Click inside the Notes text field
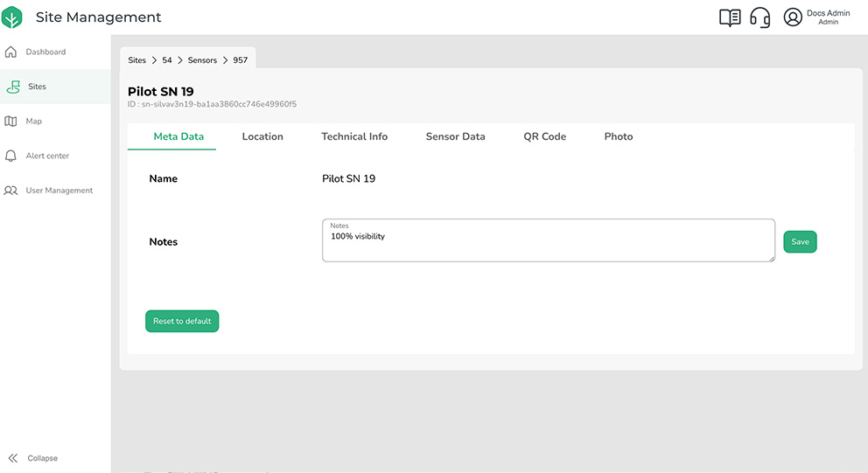The height and width of the screenshot is (473, 868). coord(548,245)
